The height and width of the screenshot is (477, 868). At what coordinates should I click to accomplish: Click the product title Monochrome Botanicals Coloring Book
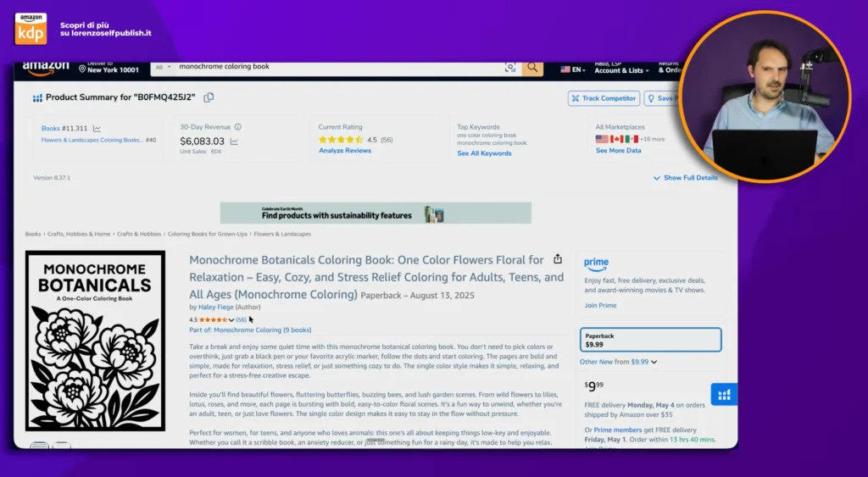[x=376, y=277]
